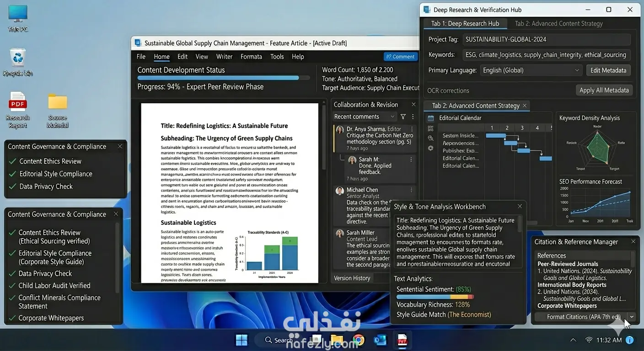
Task: Open more options on Michael Chen's comment
Action: pyautogui.click(x=411, y=190)
